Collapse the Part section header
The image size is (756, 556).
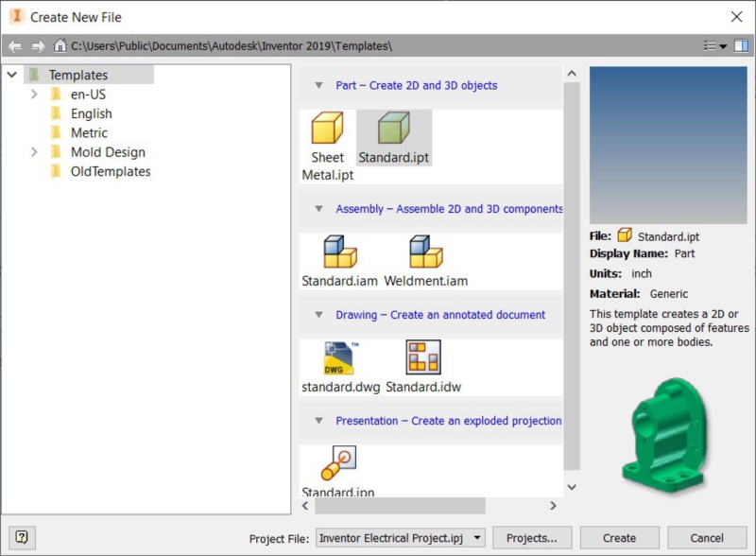[318, 85]
